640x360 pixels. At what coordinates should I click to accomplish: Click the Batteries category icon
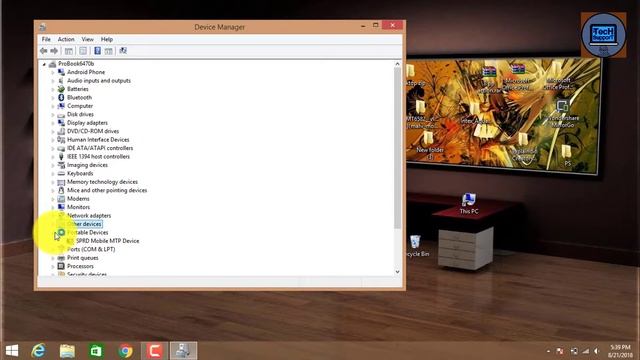61,89
